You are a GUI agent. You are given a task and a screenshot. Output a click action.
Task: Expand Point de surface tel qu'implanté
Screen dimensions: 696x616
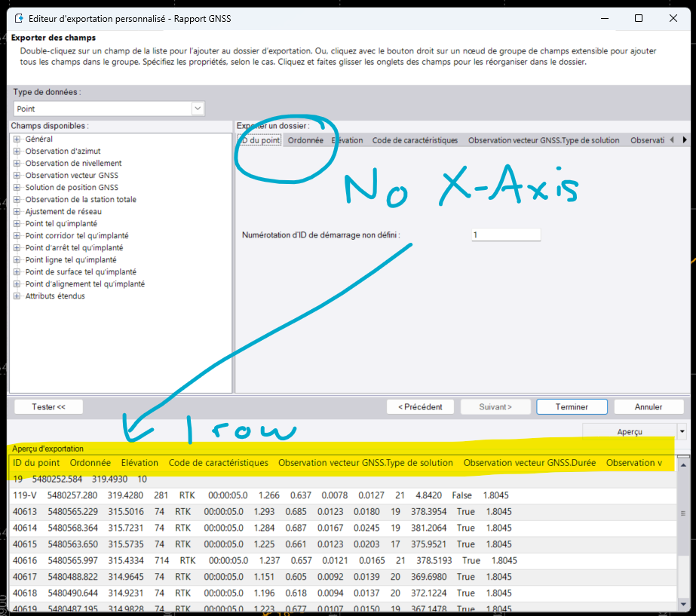coord(17,272)
